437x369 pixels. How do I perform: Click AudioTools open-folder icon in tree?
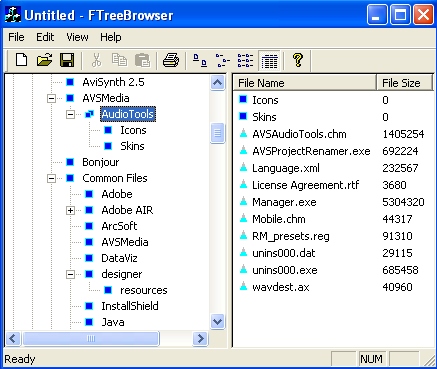(x=89, y=114)
